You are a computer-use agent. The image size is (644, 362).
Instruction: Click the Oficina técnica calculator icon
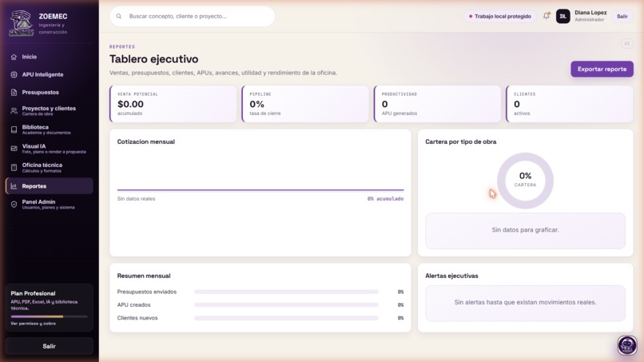[x=14, y=168]
